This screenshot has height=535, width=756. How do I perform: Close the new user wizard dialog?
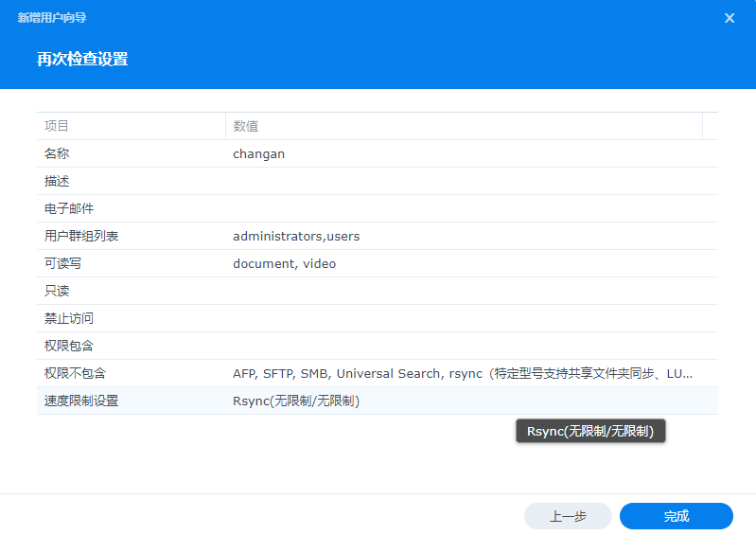(730, 18)
